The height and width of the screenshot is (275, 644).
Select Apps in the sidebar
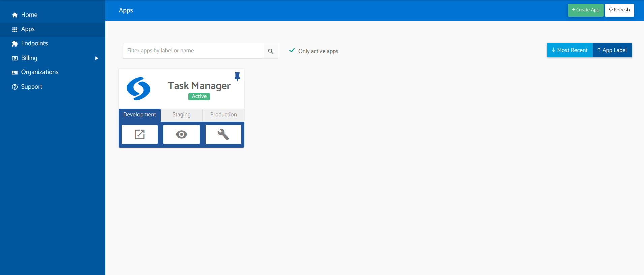coord(53,29)
